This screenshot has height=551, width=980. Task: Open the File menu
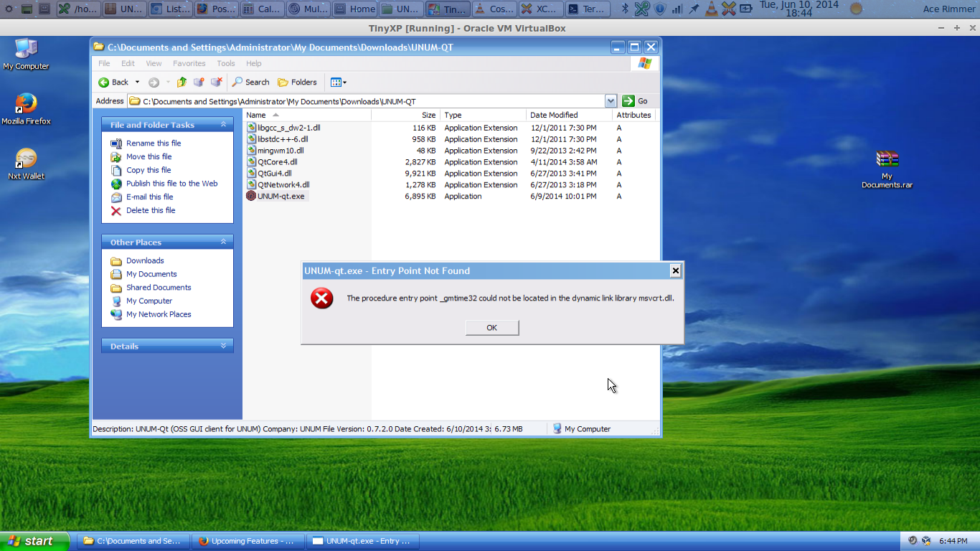104,63
